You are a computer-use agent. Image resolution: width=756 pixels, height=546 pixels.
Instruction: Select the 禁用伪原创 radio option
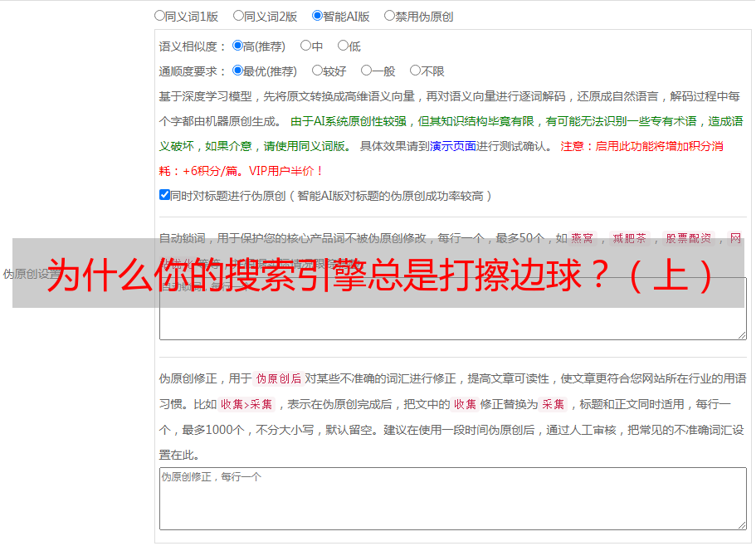pyautogui.click(x=389, y=16)
